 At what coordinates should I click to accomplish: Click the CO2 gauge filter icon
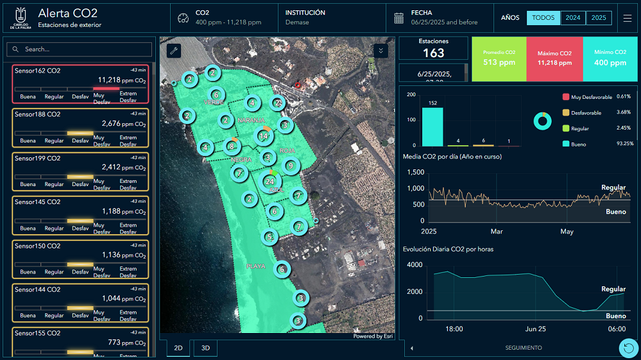point(183,18)
